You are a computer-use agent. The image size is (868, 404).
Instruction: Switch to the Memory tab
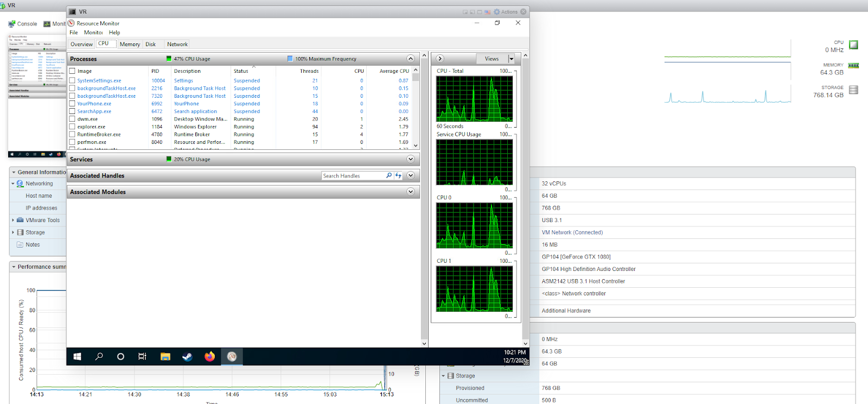click(130, 45)
